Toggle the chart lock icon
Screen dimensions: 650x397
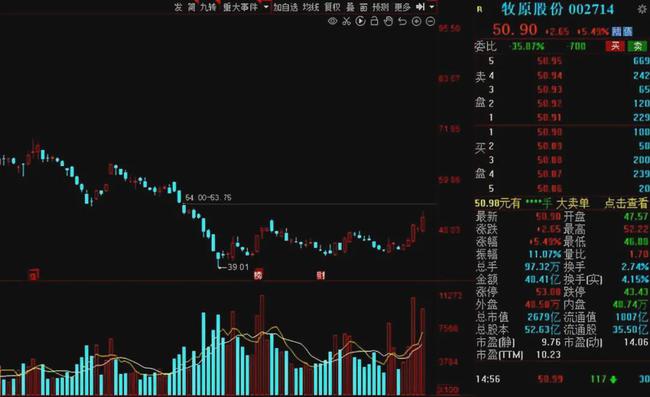pyautogui.click(x=374, y=21)
